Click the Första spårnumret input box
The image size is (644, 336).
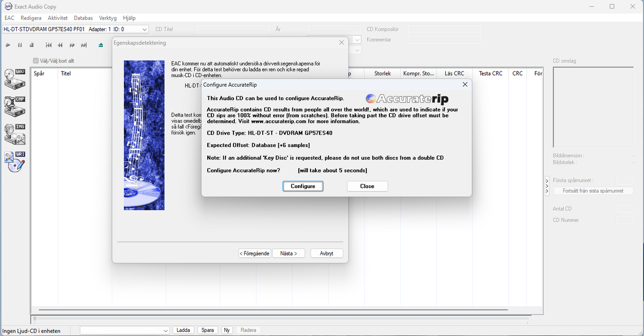tap(625, 180)
